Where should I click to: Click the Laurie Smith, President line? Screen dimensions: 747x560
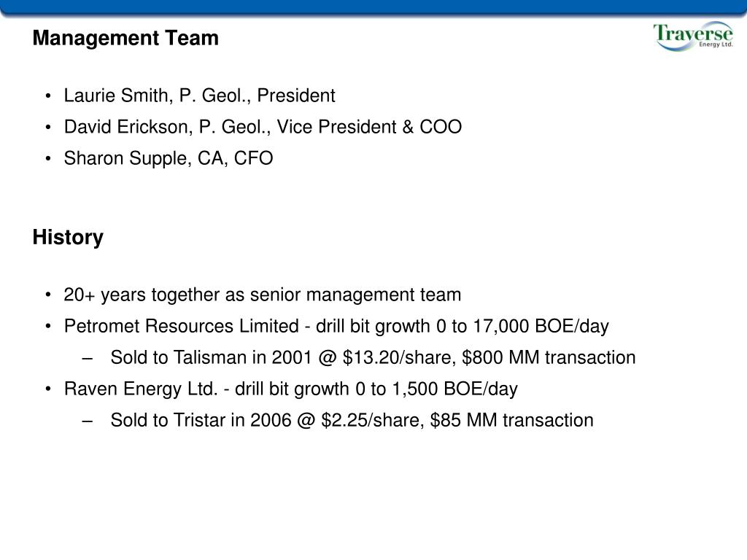(200, 96)
